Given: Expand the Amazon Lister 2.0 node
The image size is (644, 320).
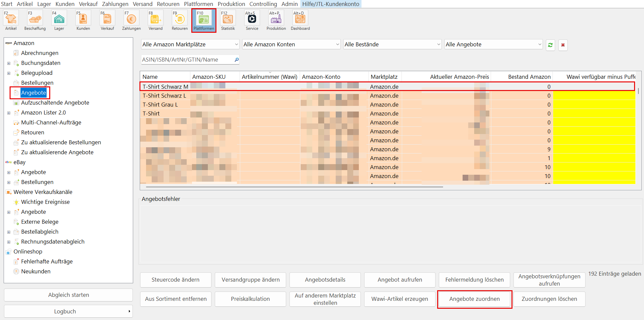Looking at the screenshot, I should [9, 113].
